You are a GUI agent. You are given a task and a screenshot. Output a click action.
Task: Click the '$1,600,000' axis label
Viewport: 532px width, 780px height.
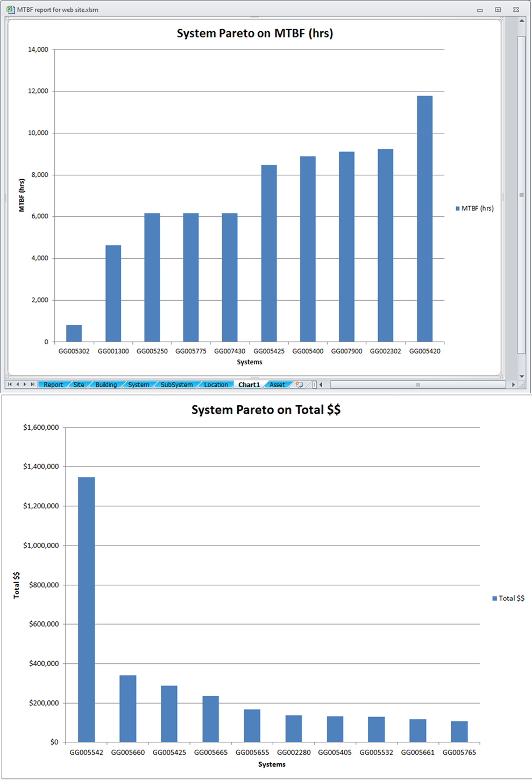(x=41, y=428)
